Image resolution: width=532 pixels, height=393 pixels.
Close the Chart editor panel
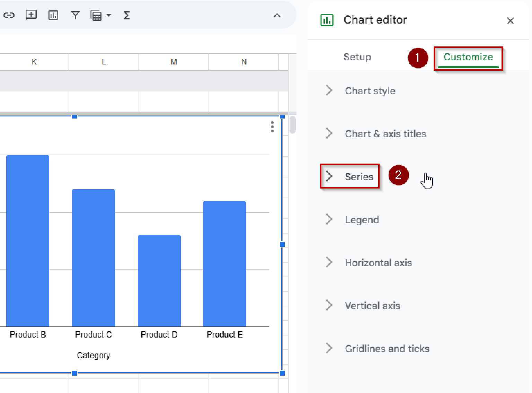coord(511,21)
